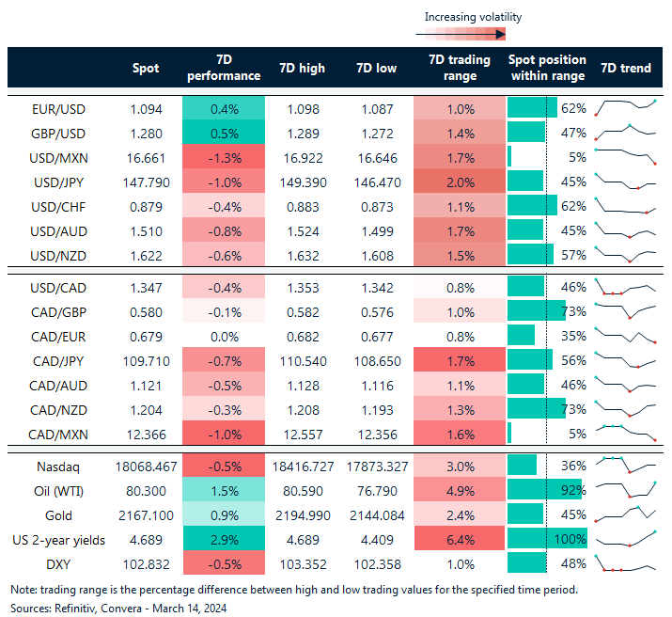Click the green 2.9% performance cell
Viewport: 672px width, 617px height.
[224, 538]
